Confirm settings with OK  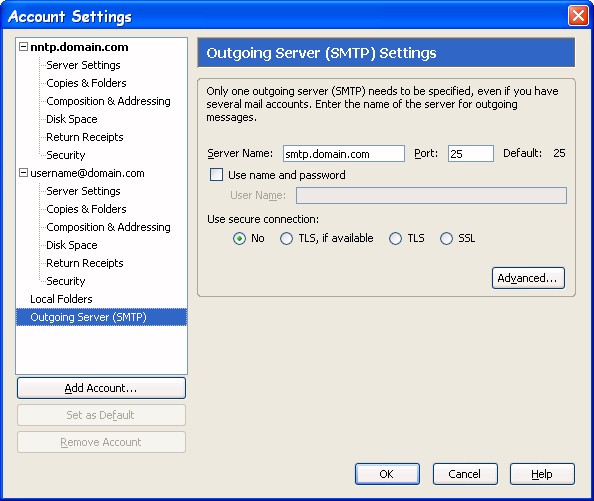click(x=387, y=474)
